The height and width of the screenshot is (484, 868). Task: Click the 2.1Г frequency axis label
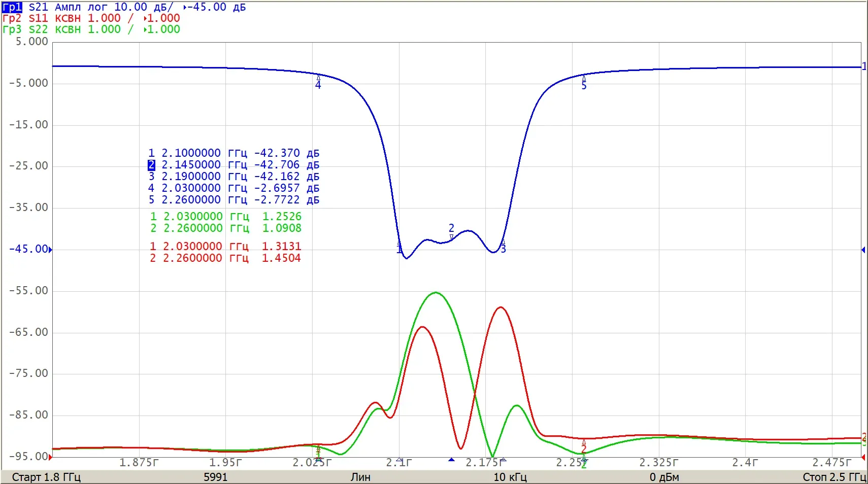399,463
